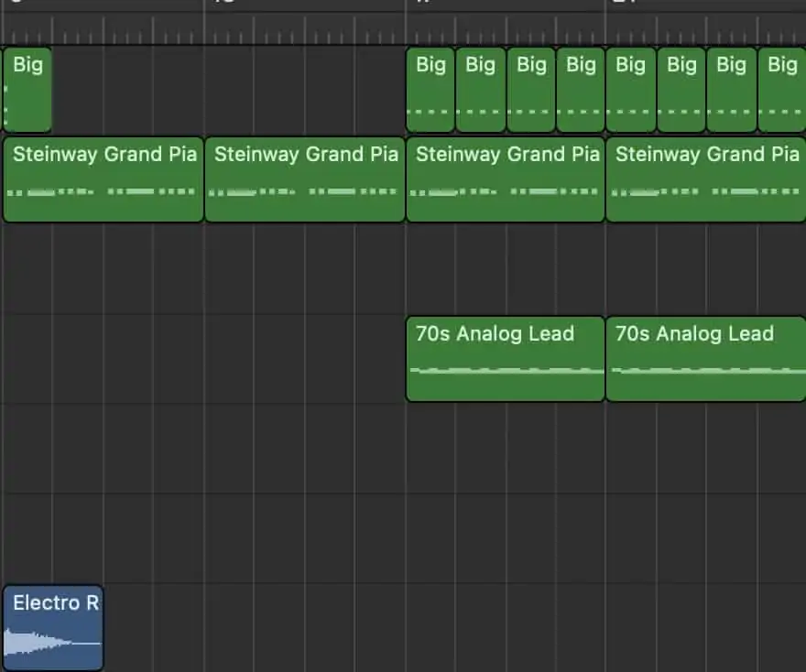The image size is (806, 672).
Task: Select the last, cut-off Big region at the right edge
Action: [782, 90]
